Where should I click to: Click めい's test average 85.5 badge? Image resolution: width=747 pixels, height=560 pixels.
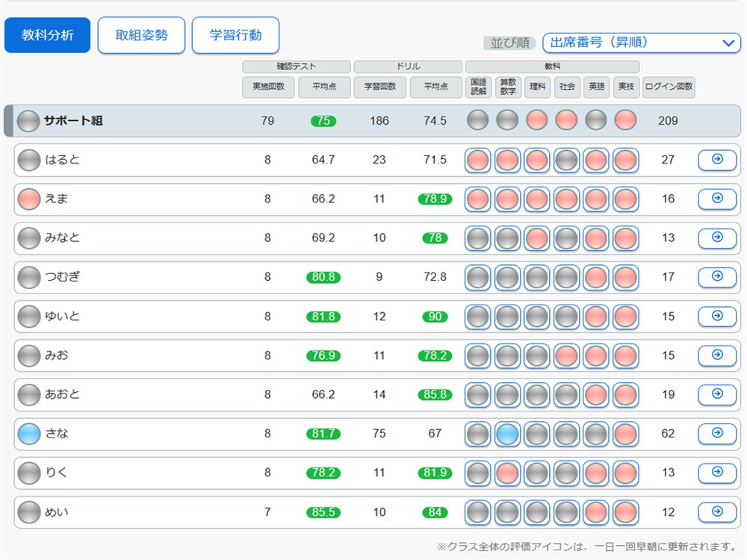[x=323, y=512]
